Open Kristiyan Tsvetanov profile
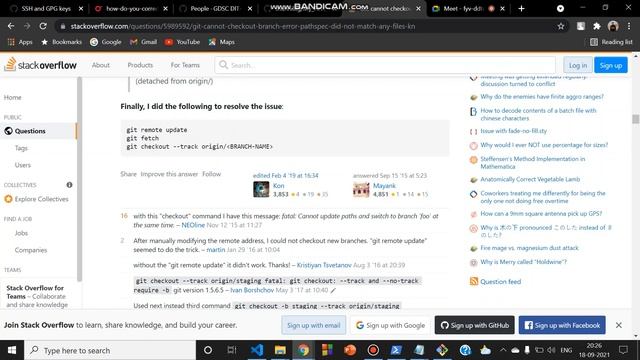Image resolution: width=640 pixels, height=360 pixels. click(x=324, y=265)
